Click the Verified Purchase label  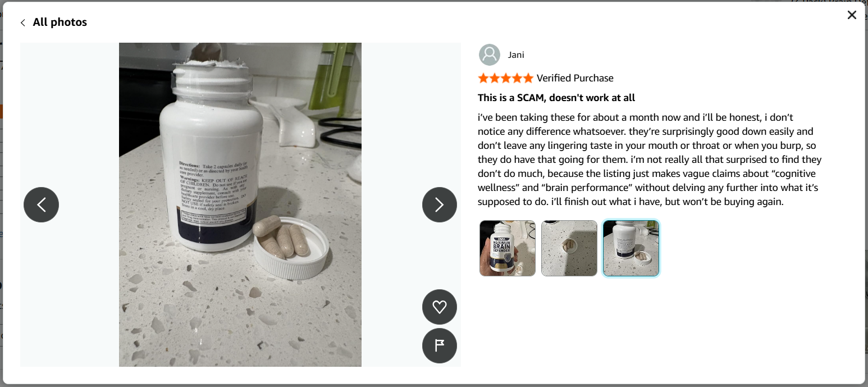pyautogui.click(x=575, y=78)
